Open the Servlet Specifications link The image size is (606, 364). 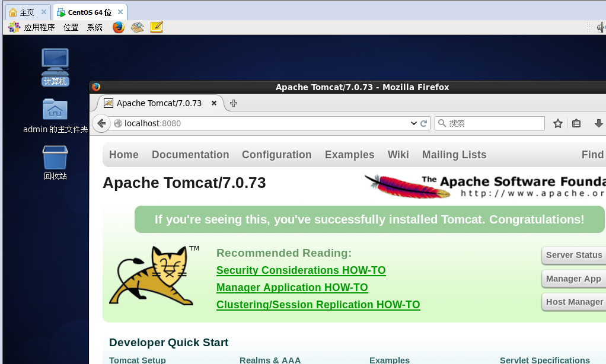tap(545, 360)
